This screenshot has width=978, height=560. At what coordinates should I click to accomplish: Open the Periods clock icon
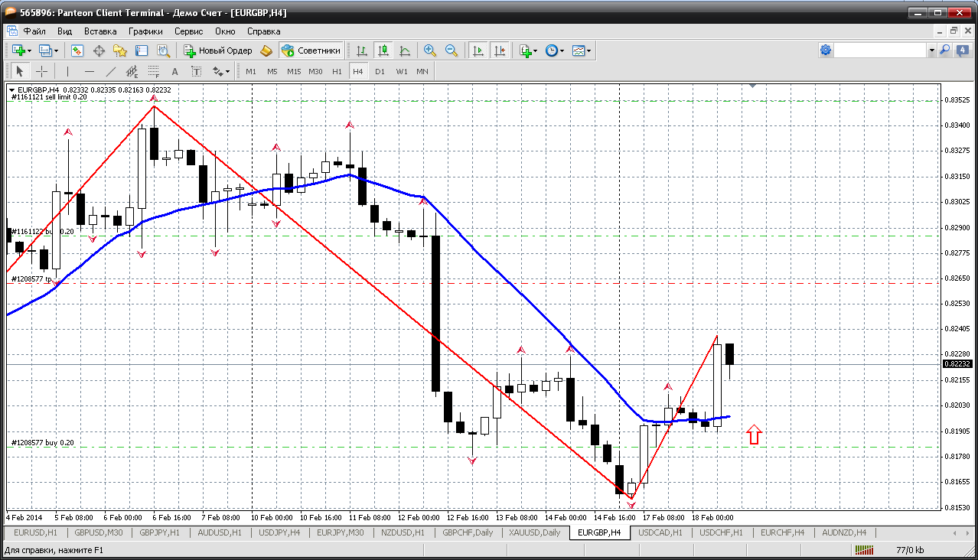click(x=552, y=50)
